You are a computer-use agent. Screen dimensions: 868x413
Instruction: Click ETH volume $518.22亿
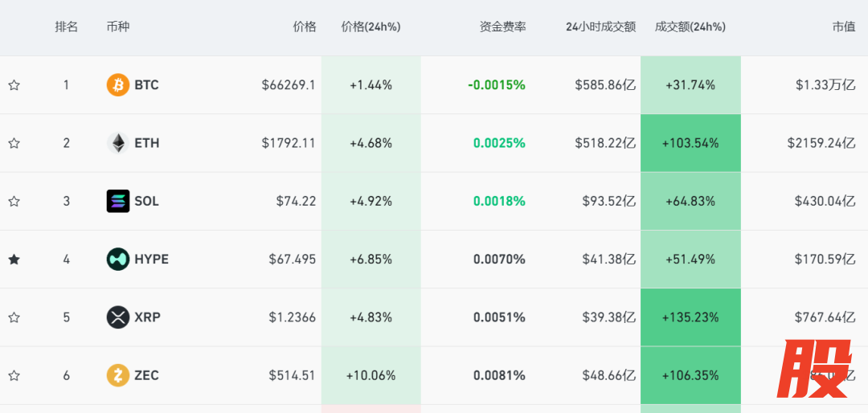point(605,143)
